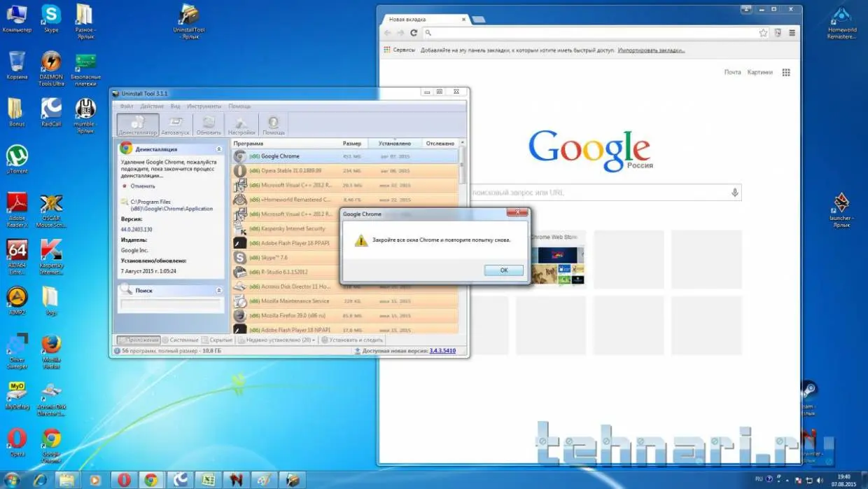The width and height of the screenshot is (868, 489).
Task: Select the Kaspersky Internet Security row
Action: [x=345, y=228]
